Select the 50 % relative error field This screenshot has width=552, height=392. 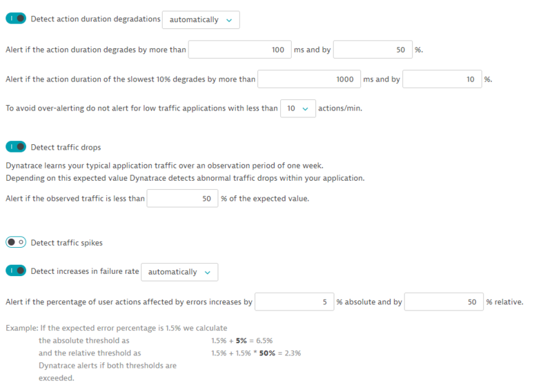(443, 302)
